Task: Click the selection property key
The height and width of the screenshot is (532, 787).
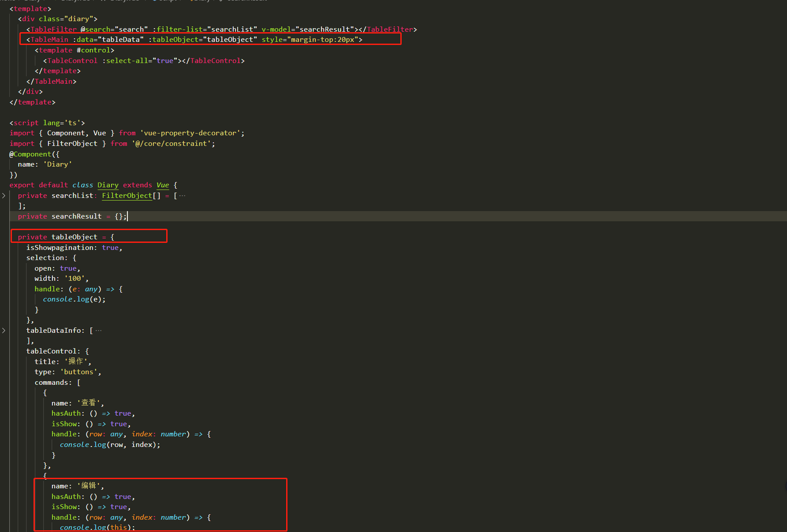Action: 45,258
